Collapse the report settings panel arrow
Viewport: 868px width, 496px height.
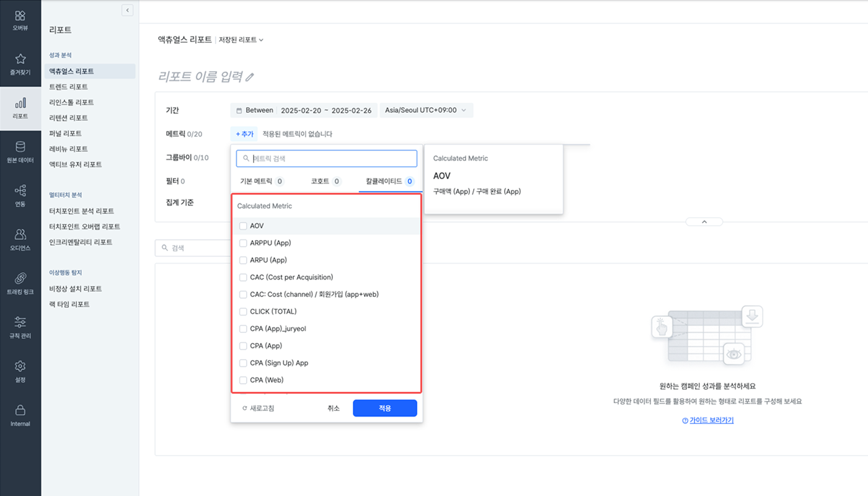[704, 222]
